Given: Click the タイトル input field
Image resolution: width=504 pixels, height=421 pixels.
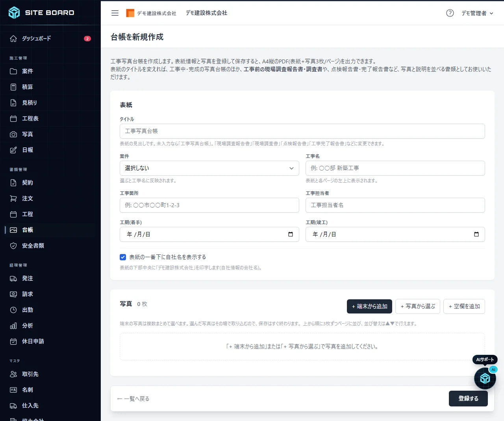Looking at the screenshot, I should 302,131.
